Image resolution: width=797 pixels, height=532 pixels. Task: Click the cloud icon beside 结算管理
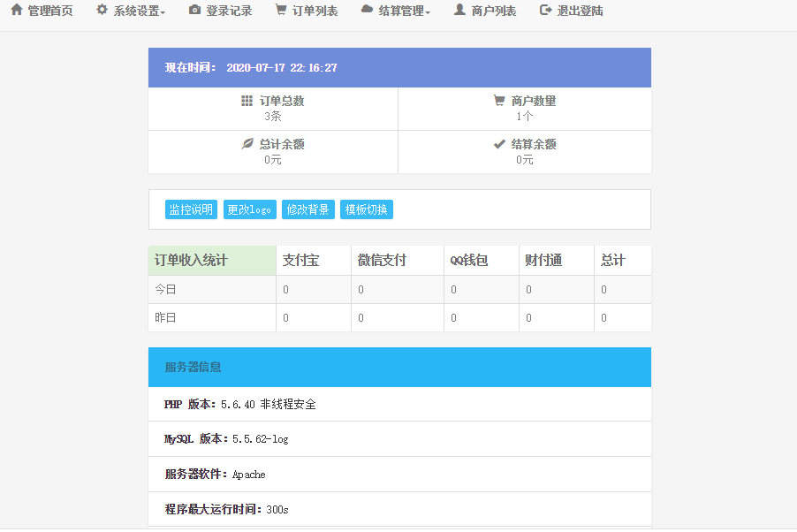367,11
